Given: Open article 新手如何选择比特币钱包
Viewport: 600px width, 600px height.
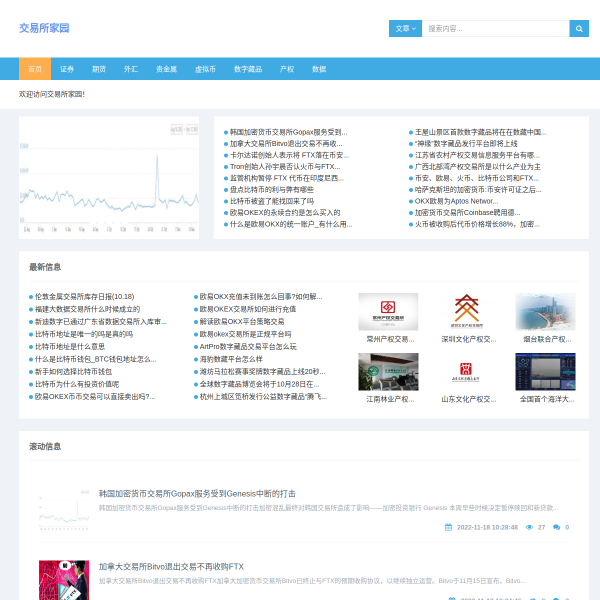Looking at the screenshot, I should click(x=73, y=372).
